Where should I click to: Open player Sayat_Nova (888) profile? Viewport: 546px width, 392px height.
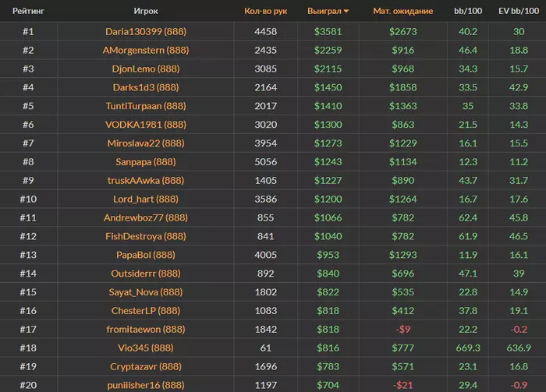(146, 292)
